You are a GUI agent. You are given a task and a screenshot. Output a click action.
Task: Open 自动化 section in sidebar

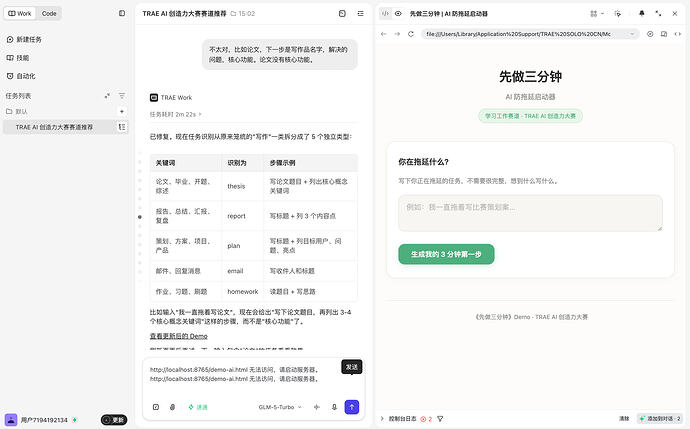[x=21, y=76]
